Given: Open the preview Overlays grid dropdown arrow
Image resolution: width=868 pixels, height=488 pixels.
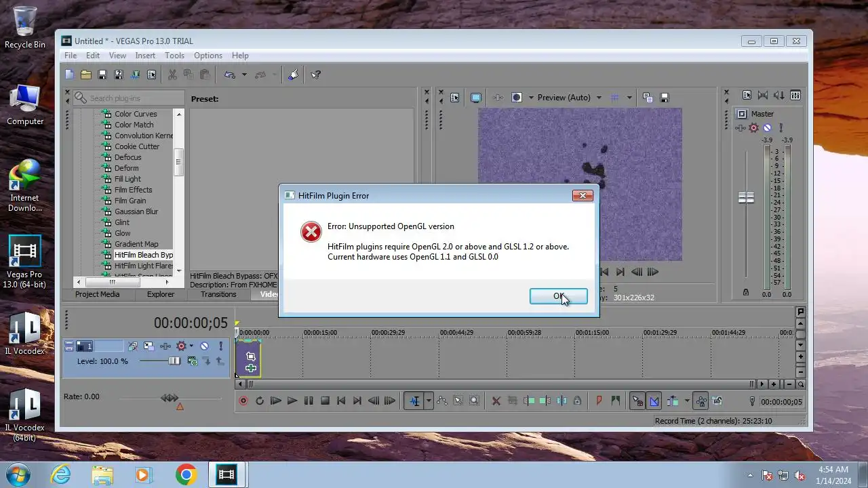Looking at the screenshot, I should pos(629,98).
